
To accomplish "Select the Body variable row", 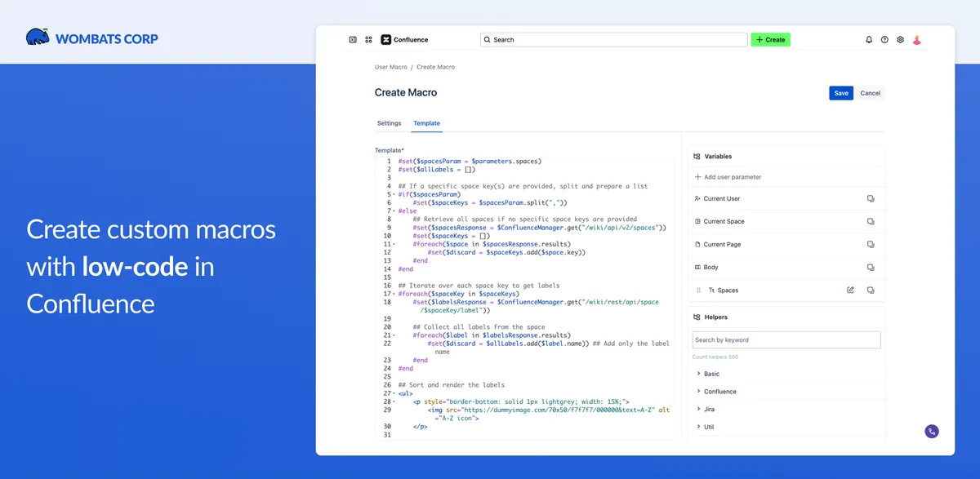I will click(786, 267).
